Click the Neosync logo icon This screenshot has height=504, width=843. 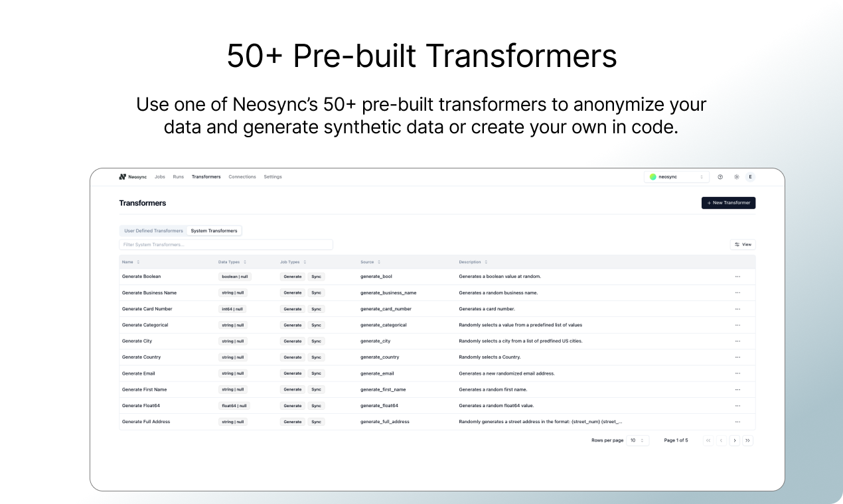[123, 177]
